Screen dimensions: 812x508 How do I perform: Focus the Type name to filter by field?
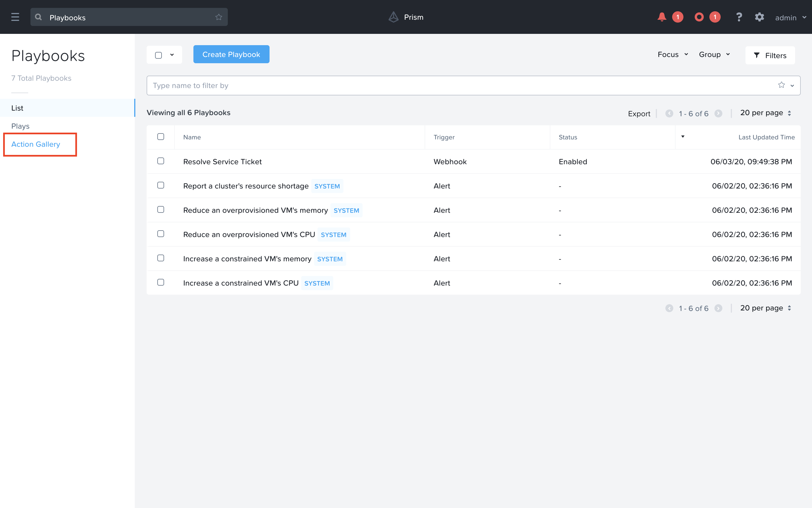tap(473, 85)
